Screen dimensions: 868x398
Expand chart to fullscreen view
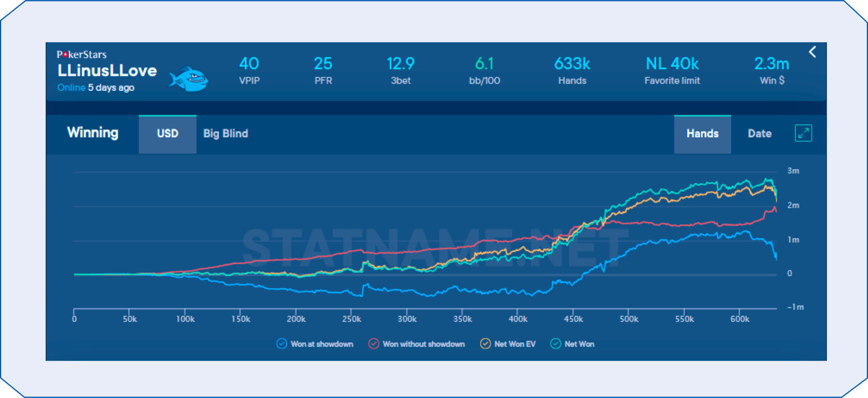803,133
